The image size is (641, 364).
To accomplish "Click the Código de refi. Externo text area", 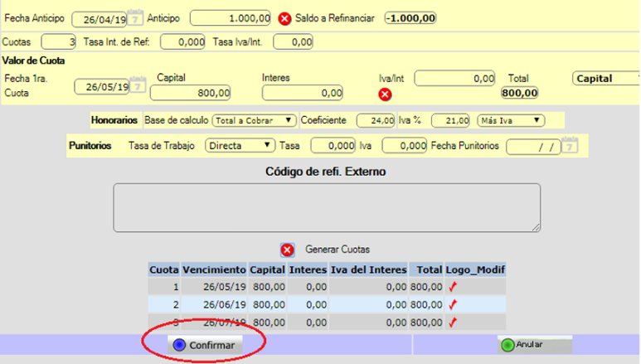I will [327, 207].
